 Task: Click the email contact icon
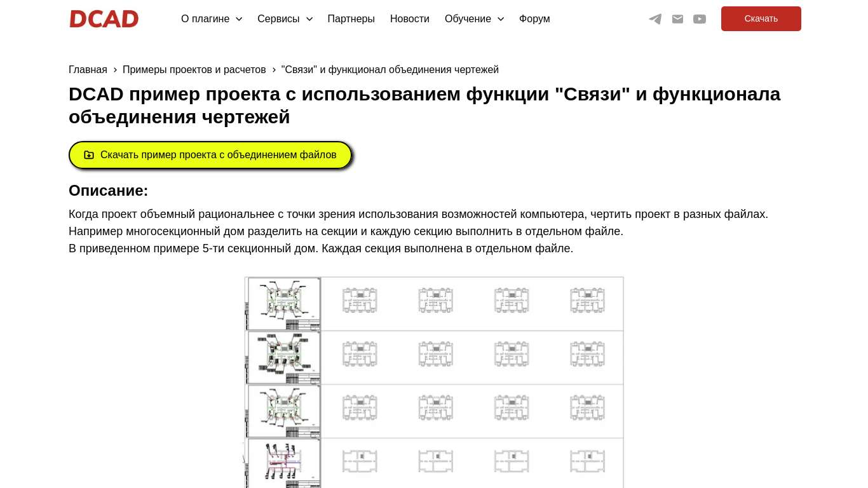point(677,19)
